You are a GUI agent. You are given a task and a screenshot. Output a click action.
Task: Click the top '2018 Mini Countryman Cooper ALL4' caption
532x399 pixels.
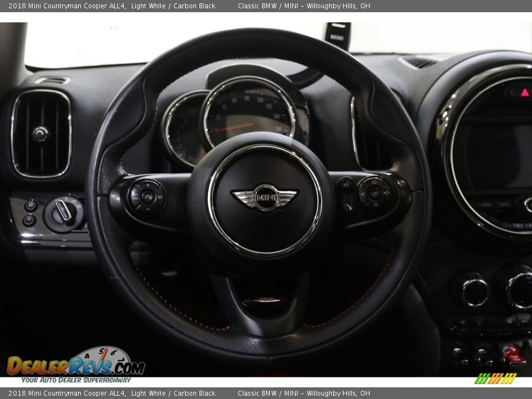coord(67,6)
